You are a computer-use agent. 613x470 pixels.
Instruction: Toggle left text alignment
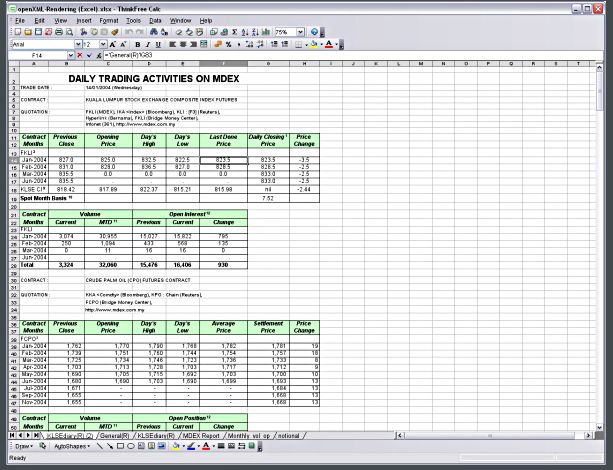click(x=172, y=45)
